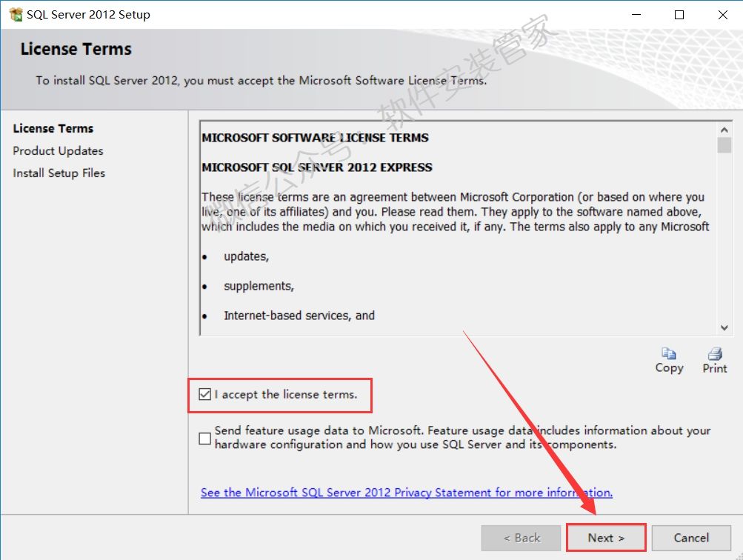
Task: Click the Back button
Action: click(x=522, y=538)
